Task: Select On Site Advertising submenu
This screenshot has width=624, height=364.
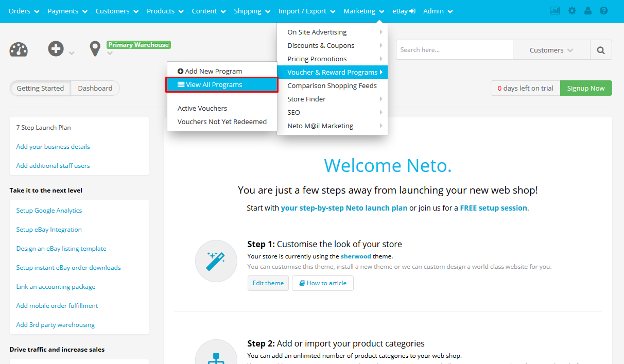Action: click(x=333, y=32)
